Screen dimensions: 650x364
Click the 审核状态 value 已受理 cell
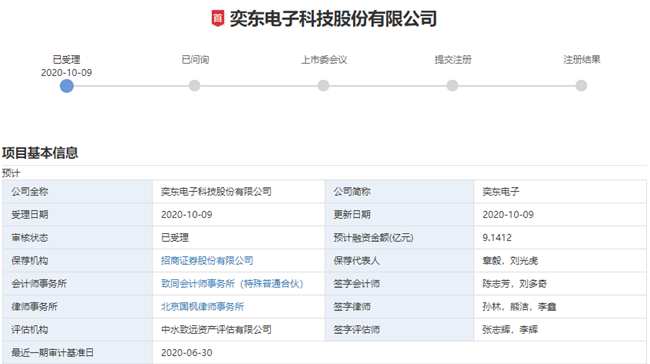239,238
